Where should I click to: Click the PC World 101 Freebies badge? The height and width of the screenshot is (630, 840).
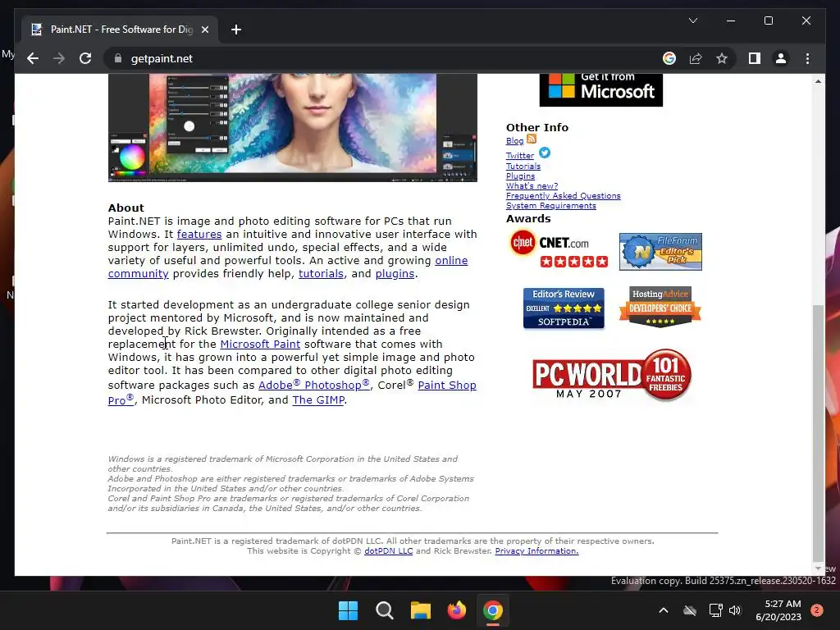pyautogui.click(x=612, y=375)
